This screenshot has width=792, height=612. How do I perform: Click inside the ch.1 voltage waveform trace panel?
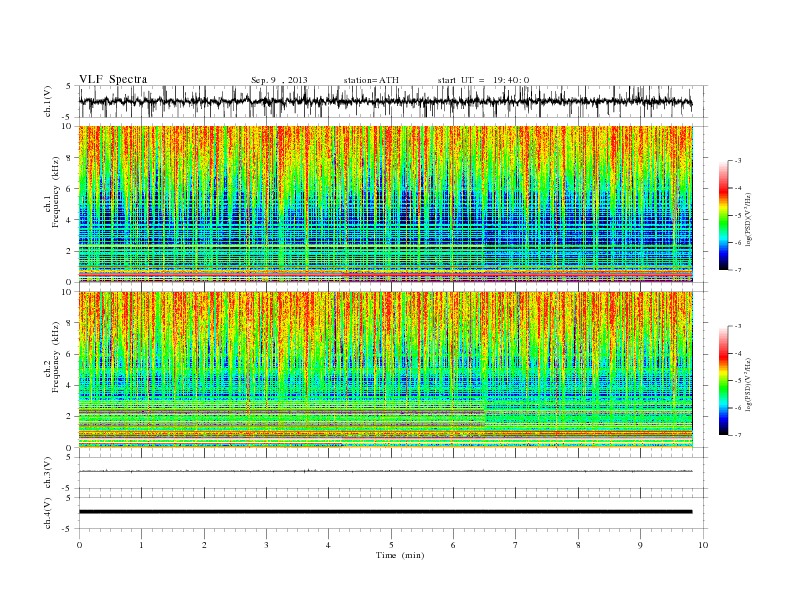pyautogui.click(x=393, y=101)
